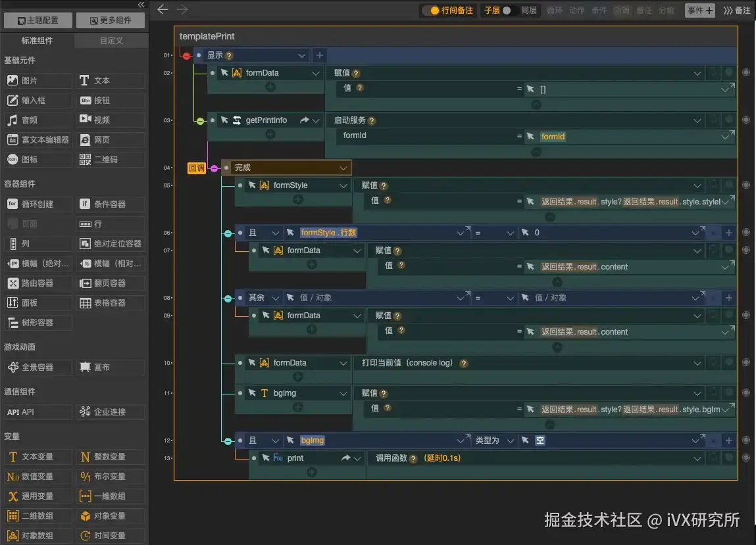The image size is (756, 545).
Task: Open the 完成 callback dropdown
Action: tap(343, 168)
